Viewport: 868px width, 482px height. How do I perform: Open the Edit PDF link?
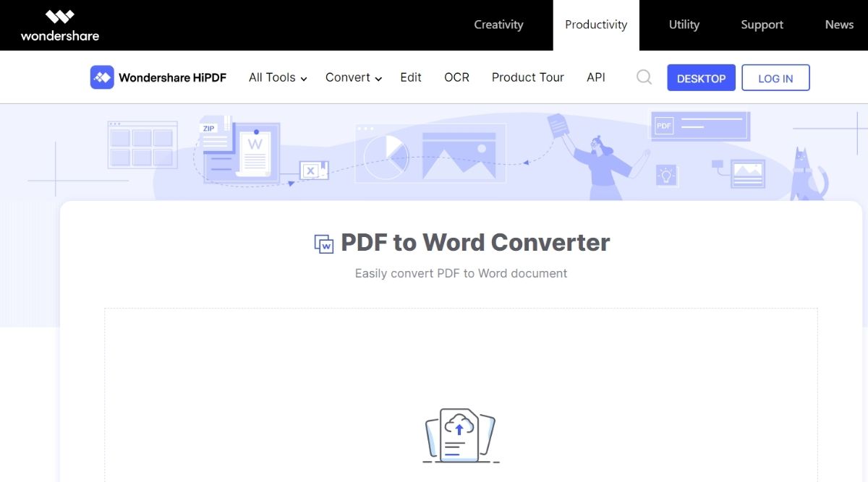click(x=411, y=77)
